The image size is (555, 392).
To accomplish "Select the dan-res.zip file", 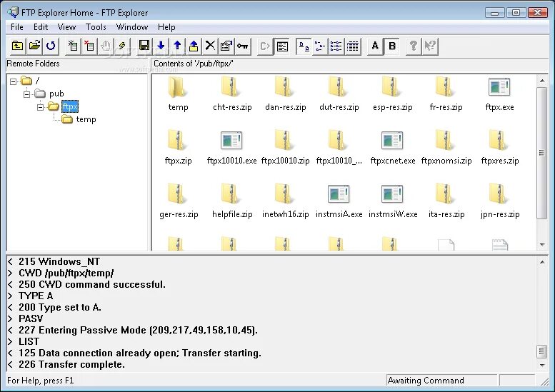I will tap(285, 95).
